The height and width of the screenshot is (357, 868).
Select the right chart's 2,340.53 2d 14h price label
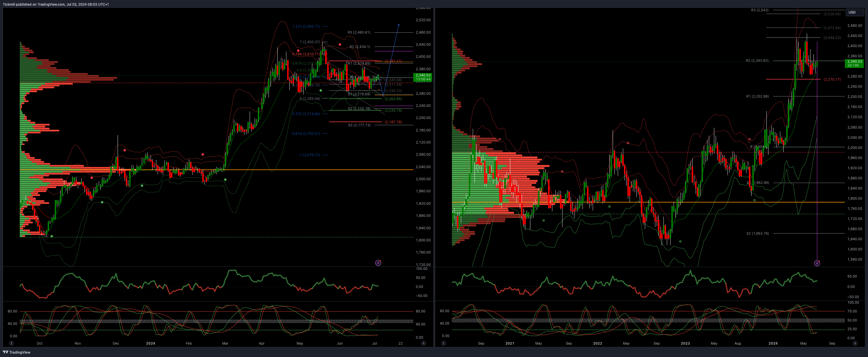point(854,63)
